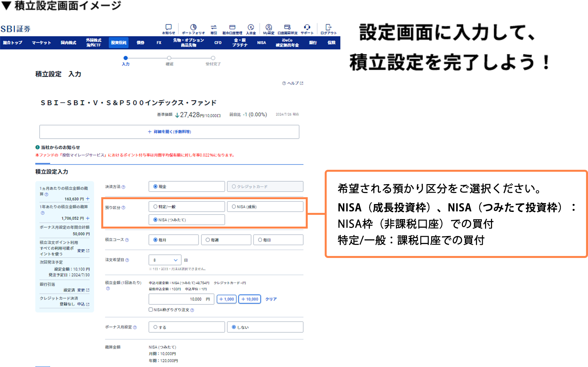Screen dimensions: 588x367
Task: Open the サポート support headset icon
Action: (x=307, y=29)
